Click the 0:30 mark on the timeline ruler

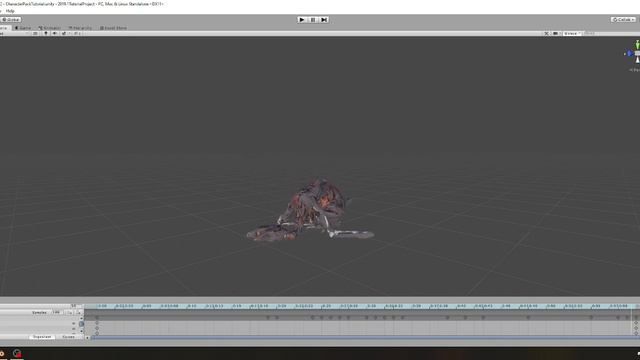click(371, 306)
